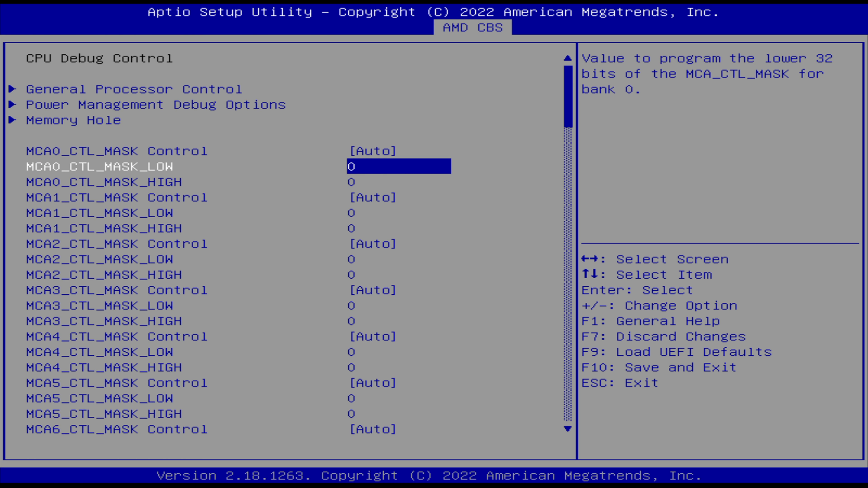
Task: Select the MCA0_CTL_MASK Control label
Action: (x=117, y=151)
